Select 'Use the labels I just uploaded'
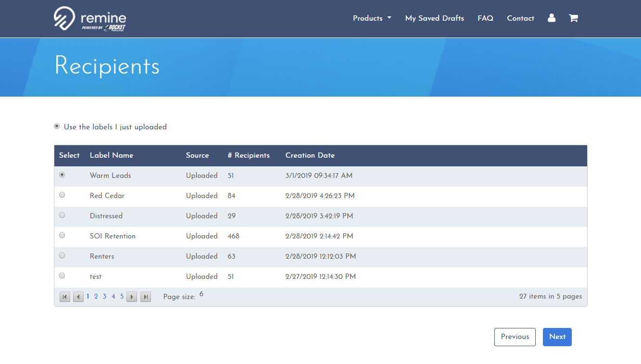The height and width of the screenshot is (364, 641). (x=57, y=126)
